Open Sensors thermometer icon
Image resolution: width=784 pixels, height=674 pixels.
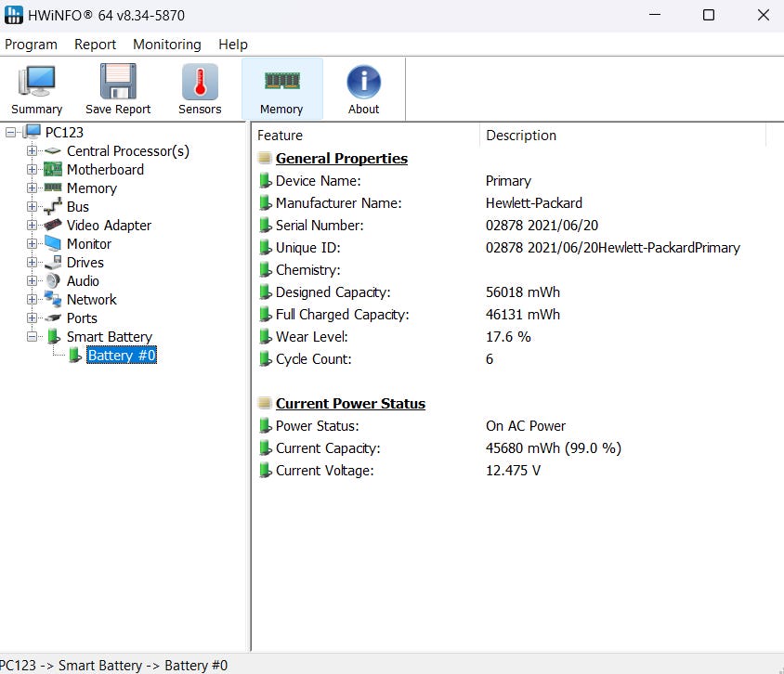pos(200,89)
